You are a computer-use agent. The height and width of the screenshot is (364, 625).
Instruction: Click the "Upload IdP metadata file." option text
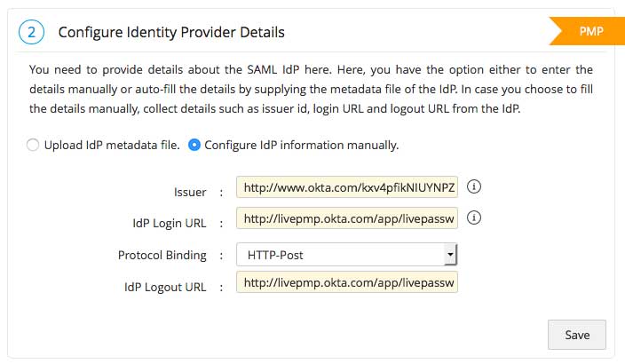tap(112, 145)
